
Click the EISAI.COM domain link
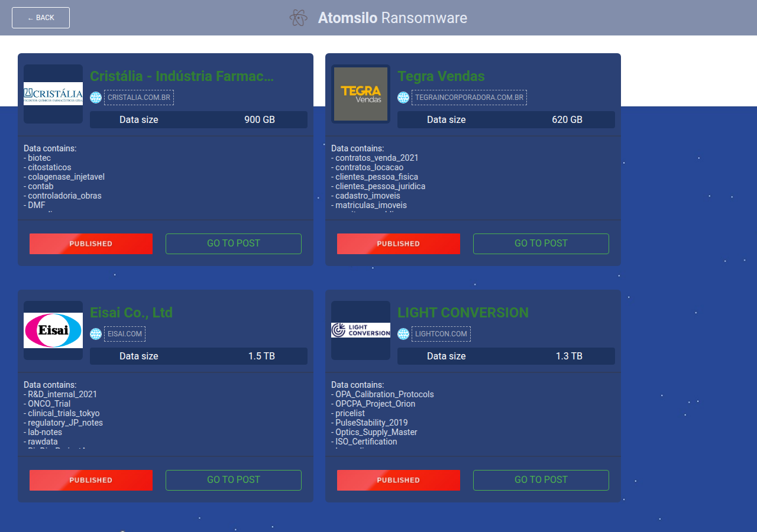[x=125, y=334]
